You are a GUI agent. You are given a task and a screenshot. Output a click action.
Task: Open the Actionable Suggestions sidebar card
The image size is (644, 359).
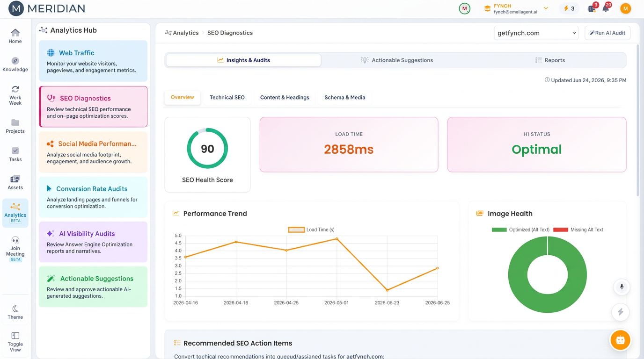[93, 287]
